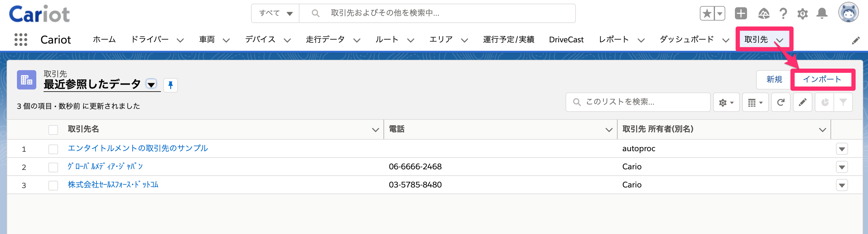Click the 新規 button

[774, 80]
